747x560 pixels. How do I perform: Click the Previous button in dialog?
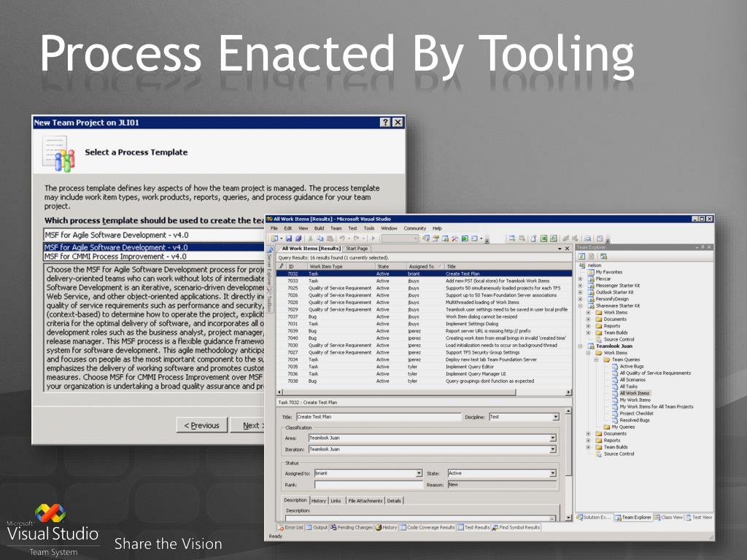201,425
